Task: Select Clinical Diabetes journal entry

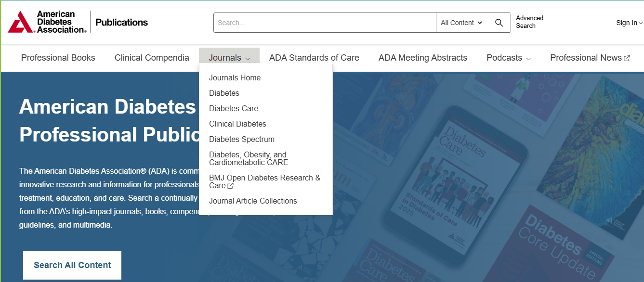Action: point(237,124)
